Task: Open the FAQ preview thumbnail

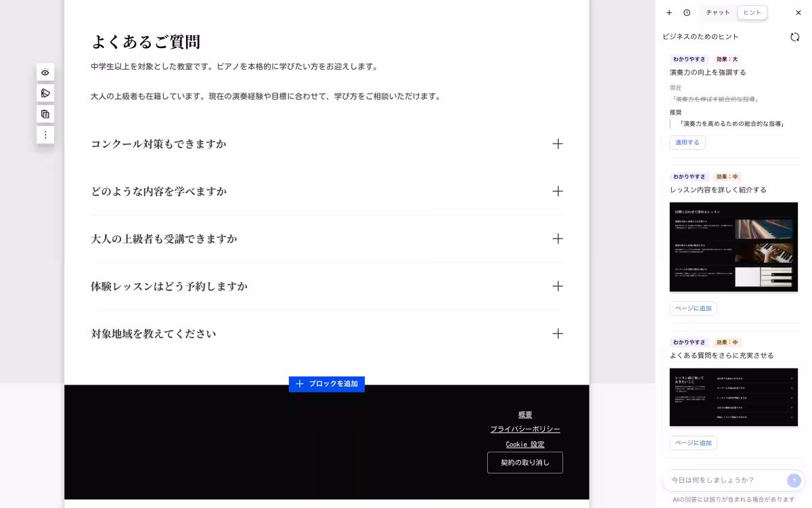Action: pyautogui.click(x=734, y=397)
